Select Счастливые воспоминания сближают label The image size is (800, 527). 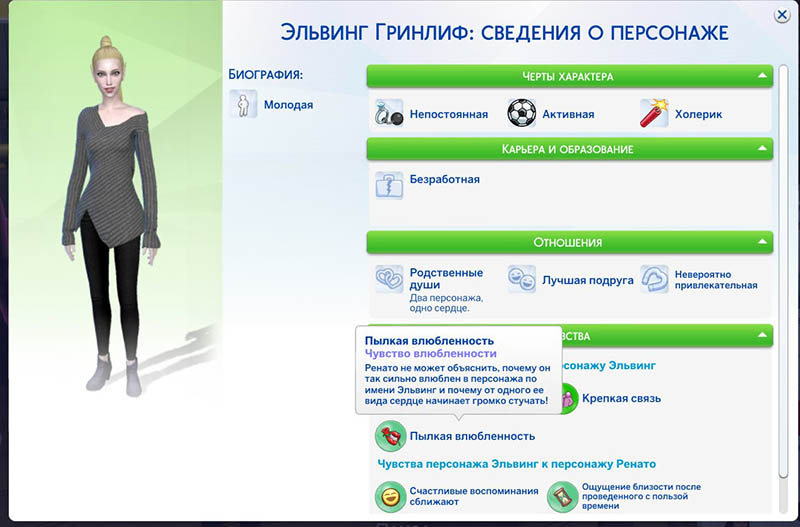(x=473, y=496)
